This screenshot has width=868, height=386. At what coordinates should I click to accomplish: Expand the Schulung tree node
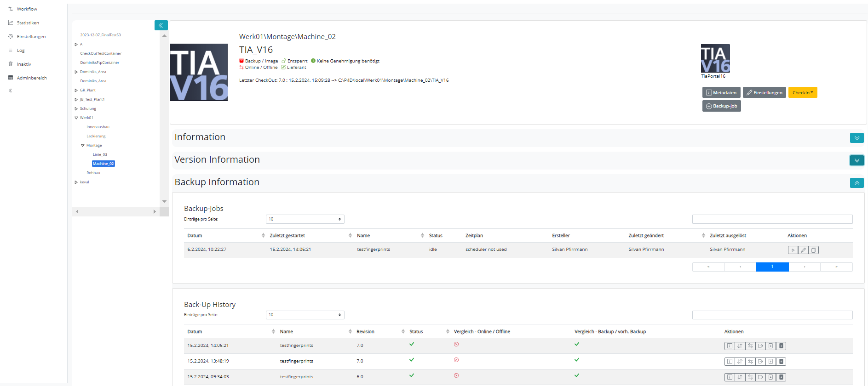coord(76,109)
